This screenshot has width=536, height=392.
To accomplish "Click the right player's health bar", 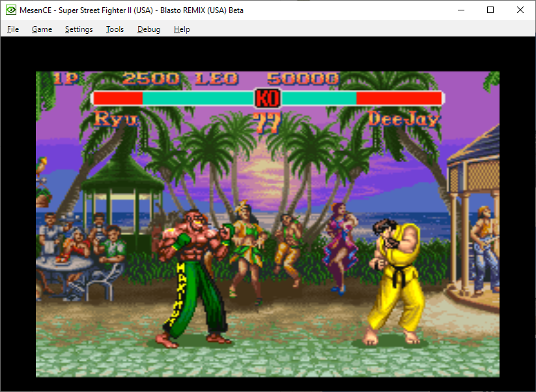I will pyautogui.click(x=362, y=98).
